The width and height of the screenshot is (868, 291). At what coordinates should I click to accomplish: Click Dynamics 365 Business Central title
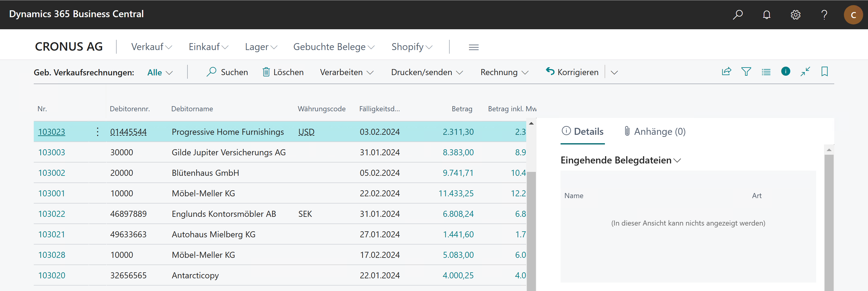pyautogui.click(x=77, y=14)
